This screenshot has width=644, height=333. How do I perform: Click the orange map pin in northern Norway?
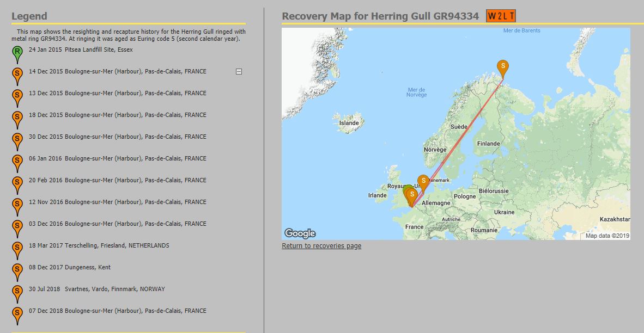(x=503, y=67)
